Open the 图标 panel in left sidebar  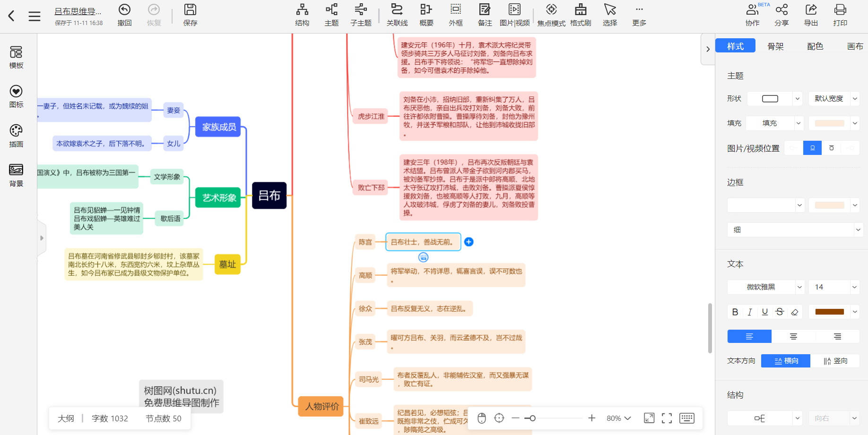tap(16, 97)
